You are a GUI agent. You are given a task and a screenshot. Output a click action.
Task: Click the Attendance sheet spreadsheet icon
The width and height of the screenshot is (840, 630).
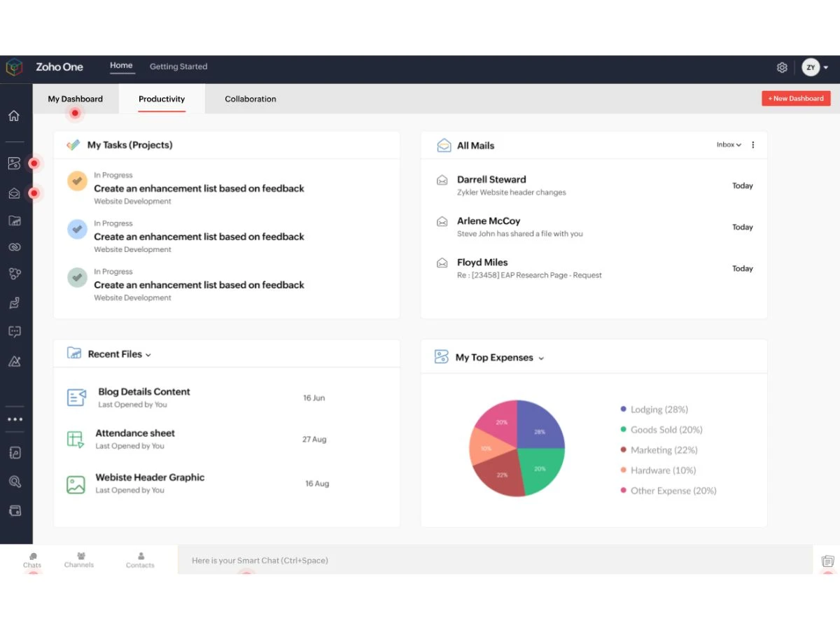[75, 439]
